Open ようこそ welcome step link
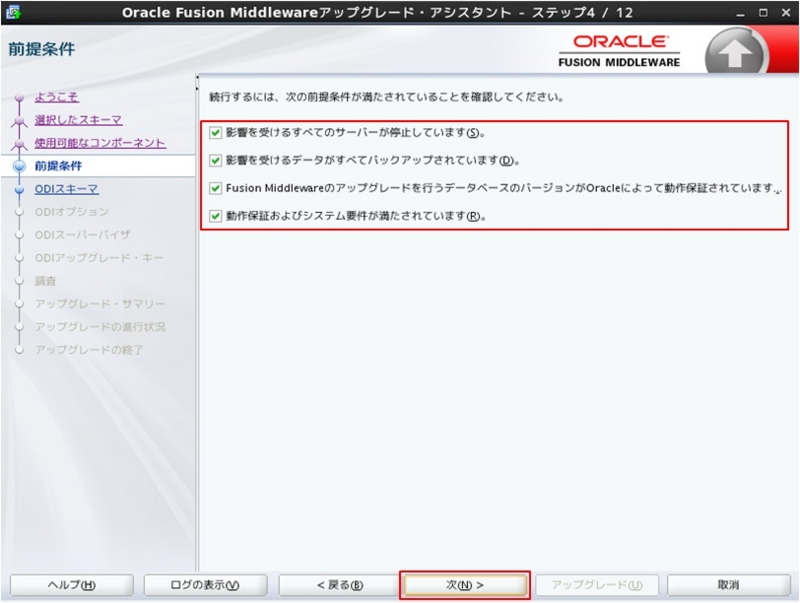 coord(57,97)
